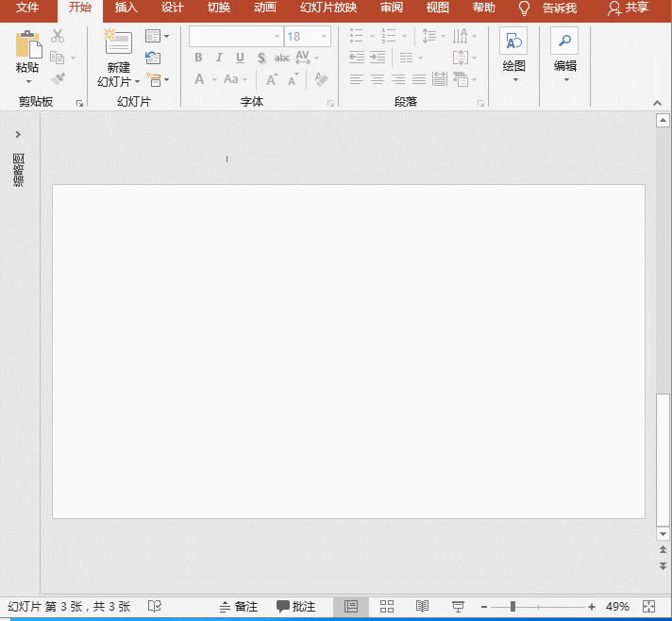Click the zoom in plus button

(x=592, y=607)
